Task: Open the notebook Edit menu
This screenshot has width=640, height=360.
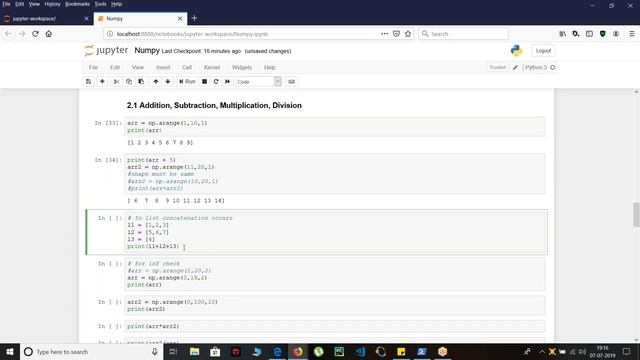Action: [115, 67]
